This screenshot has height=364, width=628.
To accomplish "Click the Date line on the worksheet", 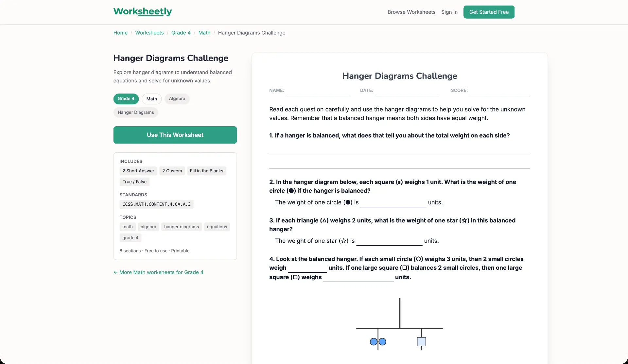I will pyautogui.click(x=408, y=91).
